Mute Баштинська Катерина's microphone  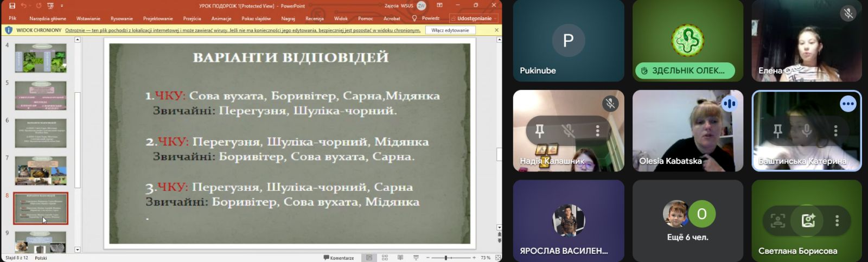807,130
